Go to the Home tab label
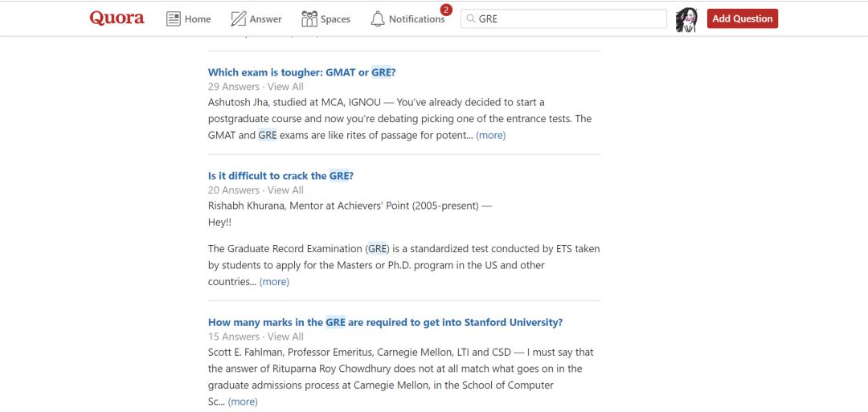Screen dimensions: 868x412 tap(198, 19)
